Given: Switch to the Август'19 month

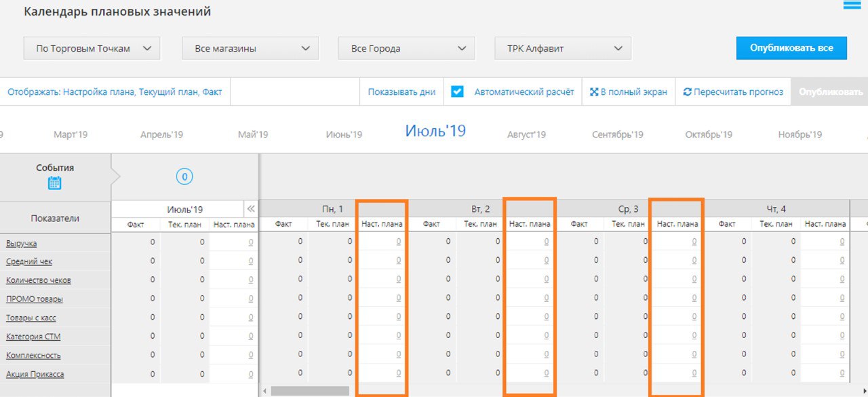Looking at the screenshot, I should [526, 134].
